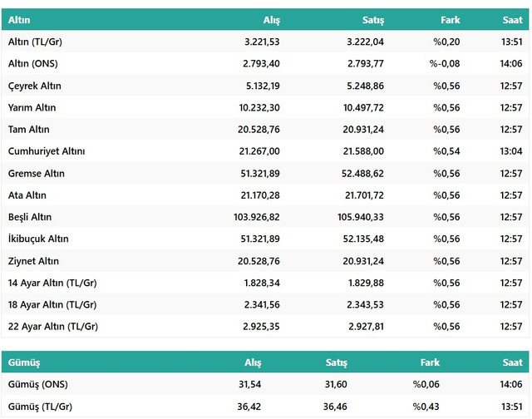Viewport: 532px width, 419px height.
Task: Click the Ziynet Altın label
Action: point(34,260)
